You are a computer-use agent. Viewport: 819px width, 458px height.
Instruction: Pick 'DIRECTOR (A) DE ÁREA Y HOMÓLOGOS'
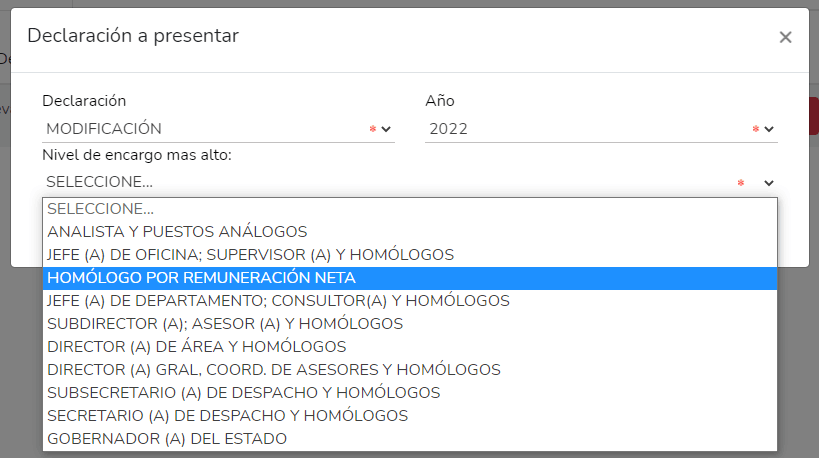tap(197, 347)
